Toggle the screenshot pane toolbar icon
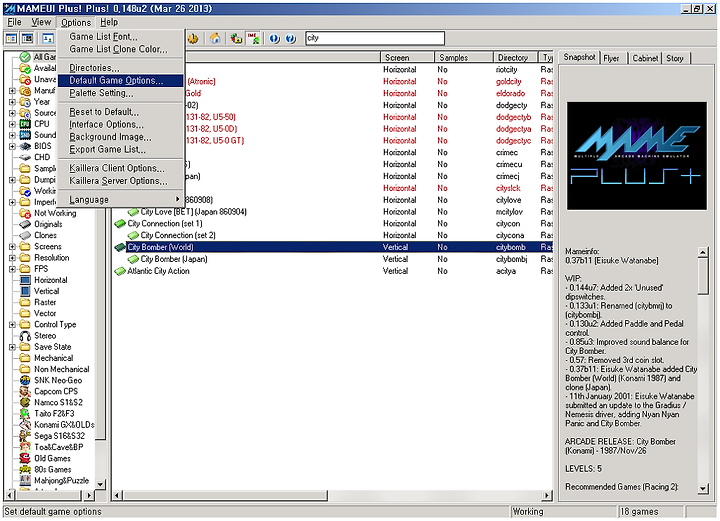This screenshot has width=720, height=521. coord(28,39)
